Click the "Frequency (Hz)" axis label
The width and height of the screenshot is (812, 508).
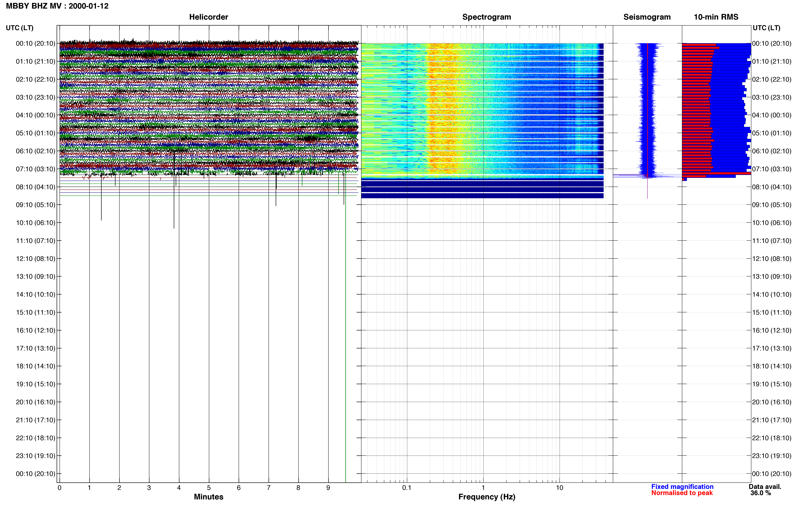(x=487, y=497)
